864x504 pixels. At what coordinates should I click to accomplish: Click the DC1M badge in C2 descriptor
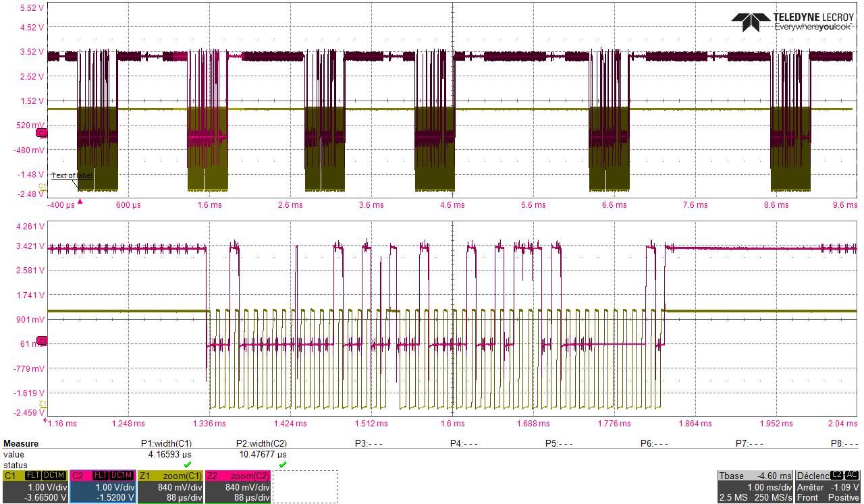point(122,476)
